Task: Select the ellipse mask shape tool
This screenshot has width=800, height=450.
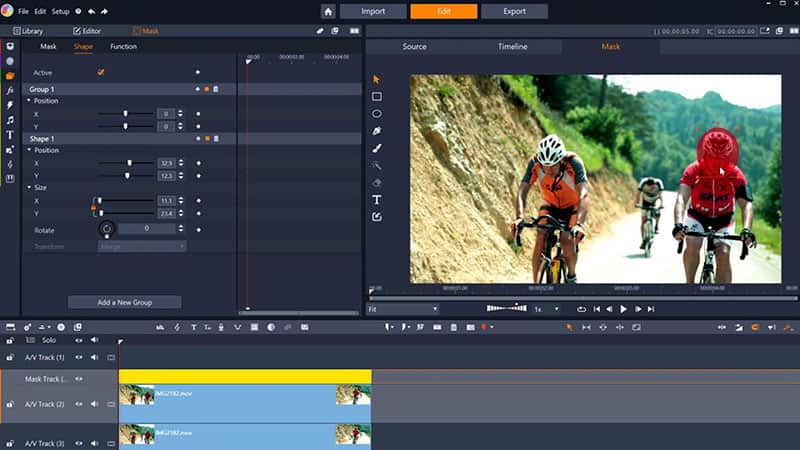Action: tap(377, 114)
